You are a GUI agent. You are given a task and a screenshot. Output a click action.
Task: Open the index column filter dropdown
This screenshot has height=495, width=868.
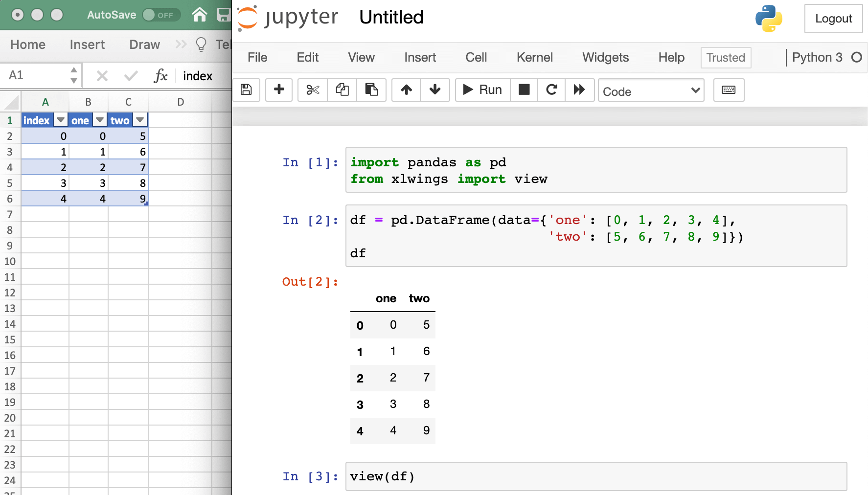tap(61, 120)
